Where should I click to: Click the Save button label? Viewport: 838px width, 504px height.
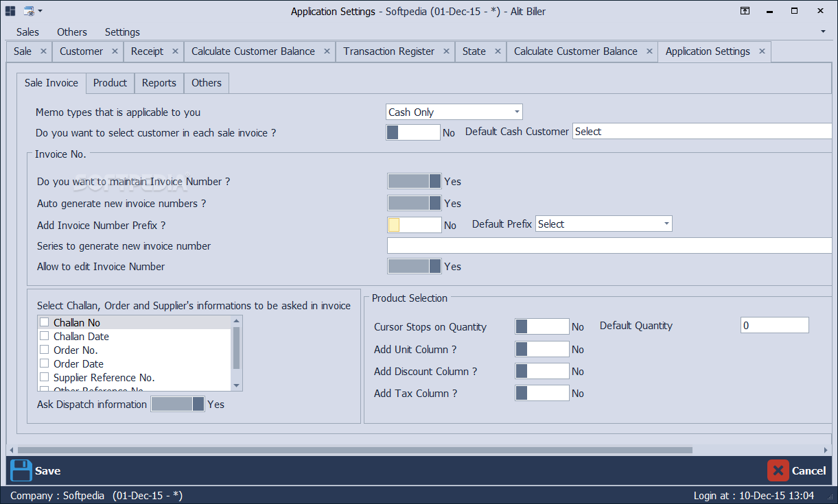point(48,471)
